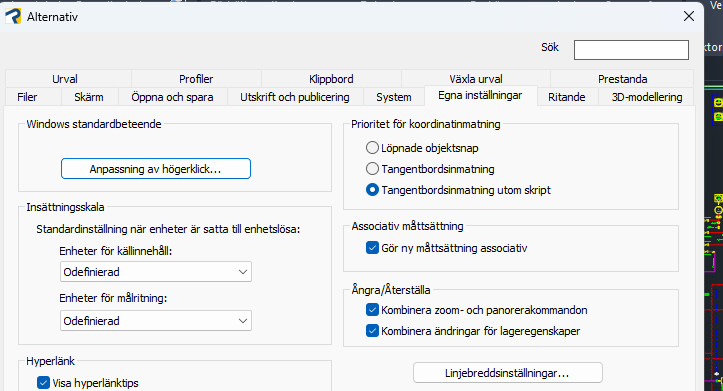Click the Insättningsskala group label
The height and width of the screenshot is (391, 723).
click(x=65, y=207)
